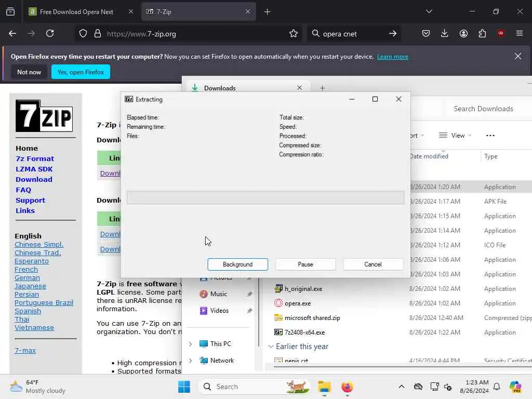The image size is (532, 399).
Task: Sort by Type column header
Action: coord(490,156)
